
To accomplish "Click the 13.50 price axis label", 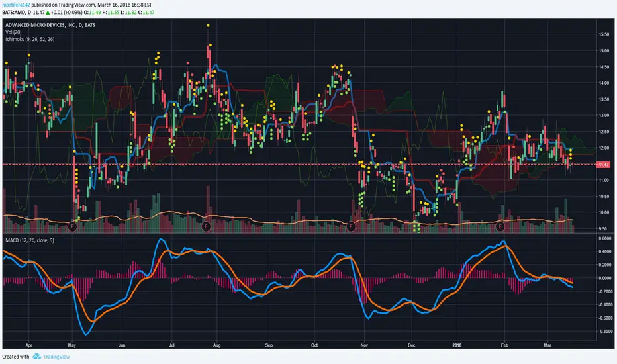I will click(604, 99).
